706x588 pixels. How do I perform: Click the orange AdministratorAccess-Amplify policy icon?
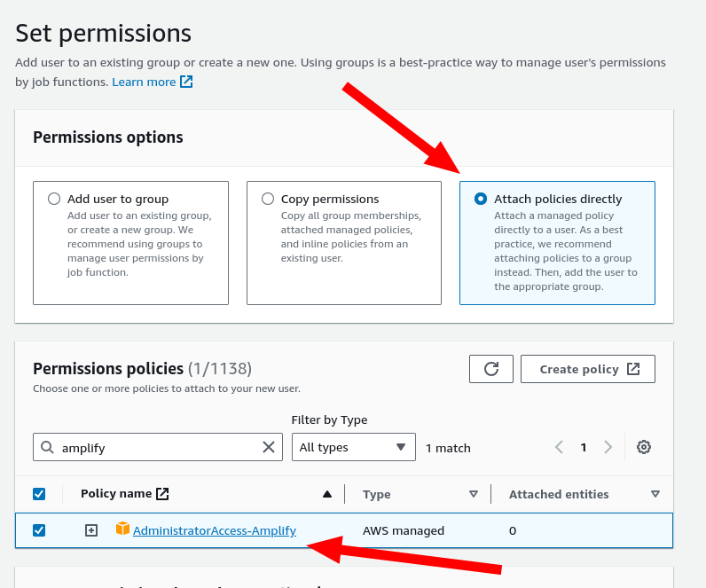(122, 529)
